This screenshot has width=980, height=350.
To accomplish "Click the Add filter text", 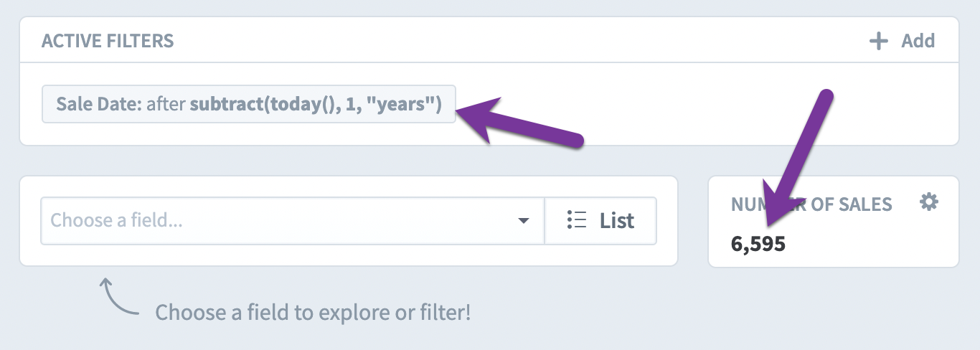I will (x=918, y=41).
